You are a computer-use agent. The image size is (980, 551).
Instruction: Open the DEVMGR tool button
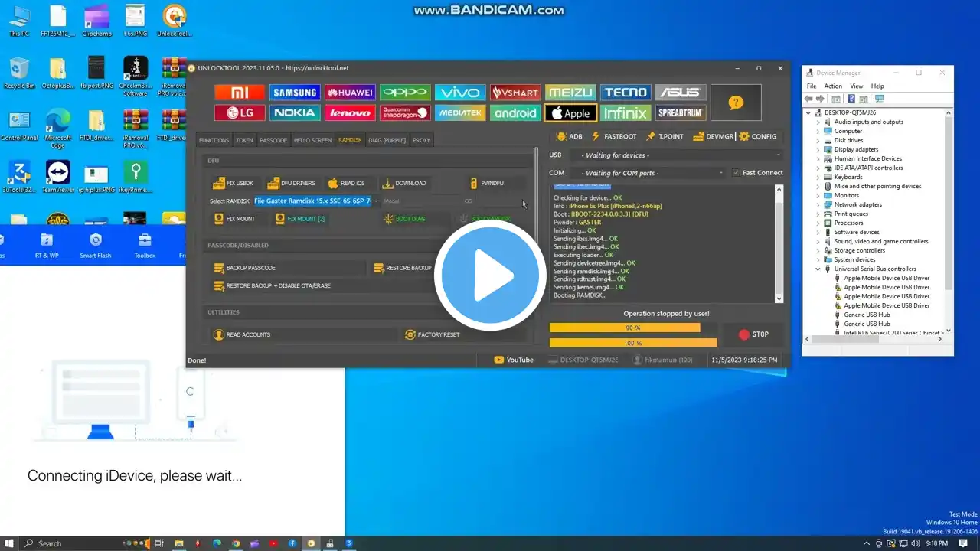click(713, 136)
